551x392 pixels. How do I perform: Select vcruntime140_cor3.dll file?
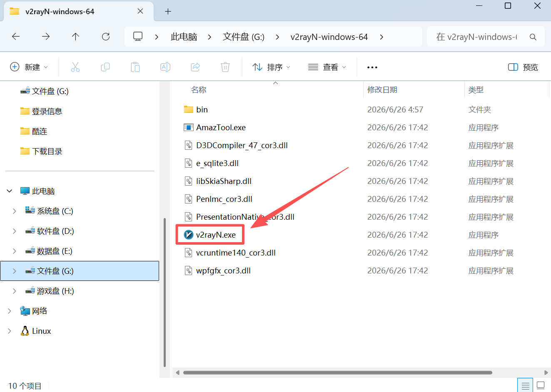(x=236, y=253)
